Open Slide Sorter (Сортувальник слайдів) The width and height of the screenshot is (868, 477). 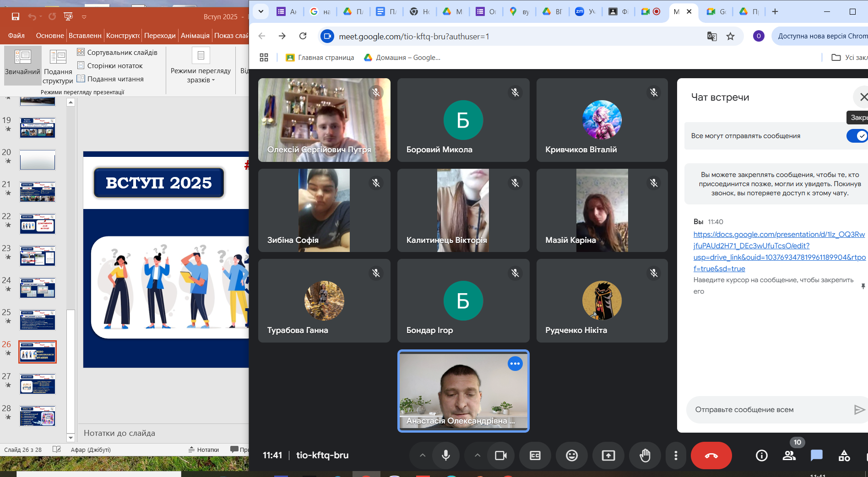pos(117,52)
